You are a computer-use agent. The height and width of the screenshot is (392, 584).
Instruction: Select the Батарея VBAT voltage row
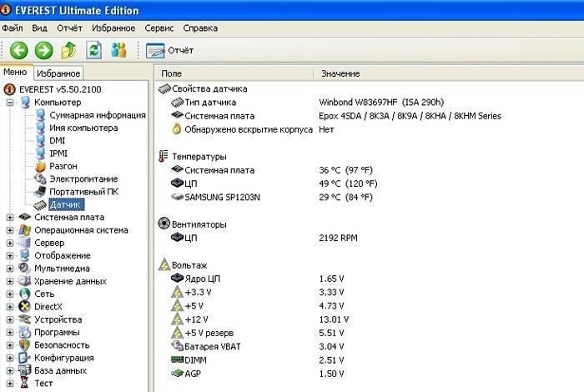coord(213,345)
